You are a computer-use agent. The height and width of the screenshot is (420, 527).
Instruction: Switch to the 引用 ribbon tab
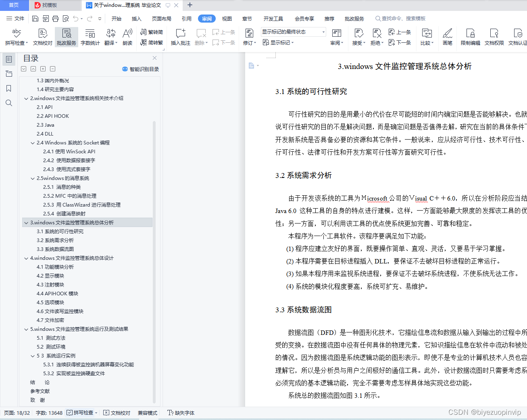coord(187,19)
